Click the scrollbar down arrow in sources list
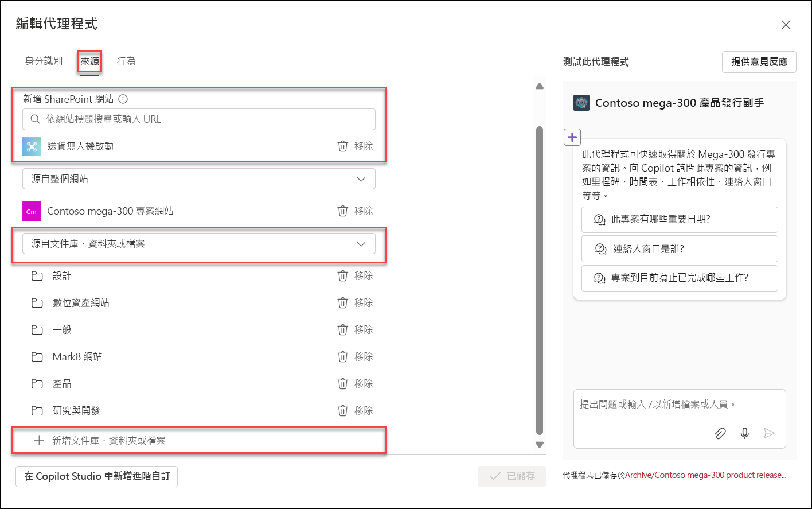The height and width of the screenshot is (509, 812). 539,444
